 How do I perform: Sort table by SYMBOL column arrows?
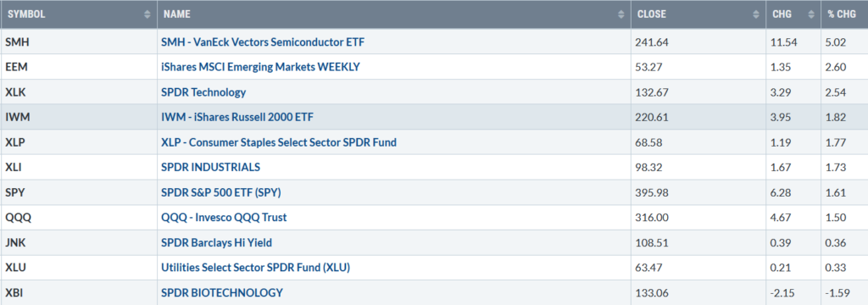pyautogui.click(x=147, y=14)
